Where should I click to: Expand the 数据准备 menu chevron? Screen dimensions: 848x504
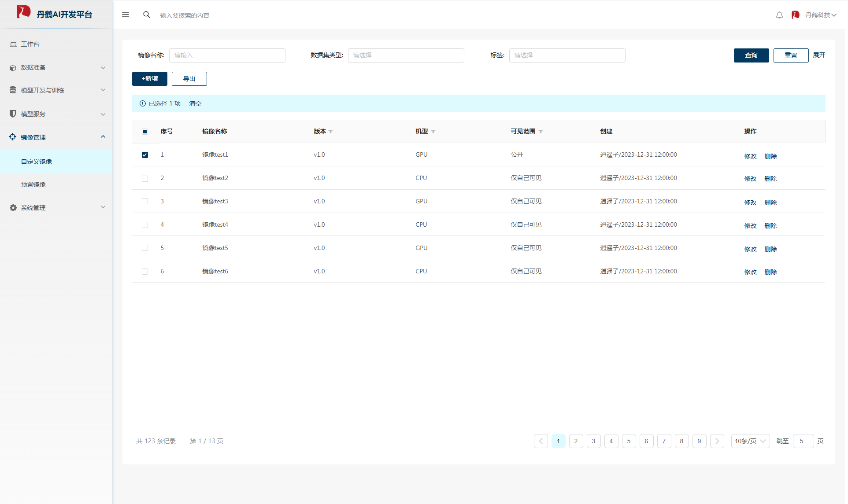click(x=103, y=68)
